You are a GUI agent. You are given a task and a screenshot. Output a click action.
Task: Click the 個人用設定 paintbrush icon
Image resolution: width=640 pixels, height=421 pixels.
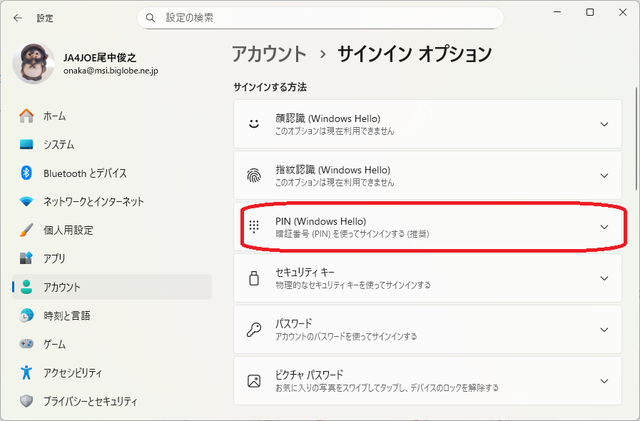pyautogui.click(x=27, y=230)
